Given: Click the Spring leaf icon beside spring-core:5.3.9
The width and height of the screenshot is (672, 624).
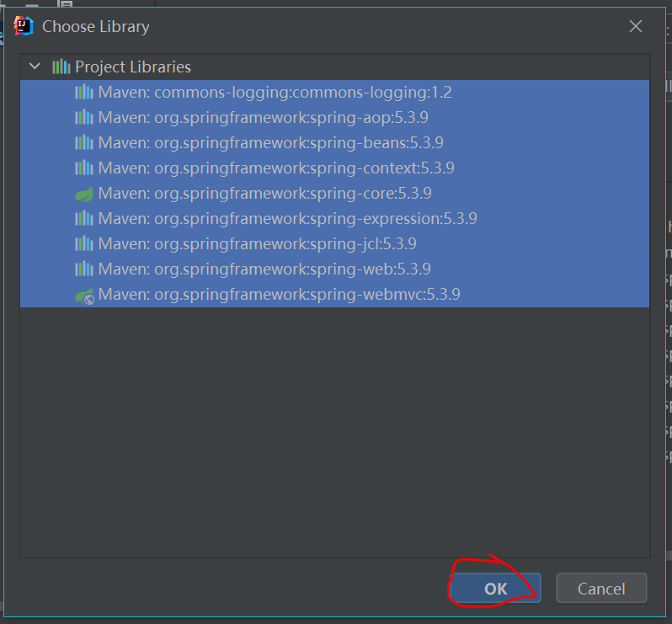Looking at the screenshot, I should point(84,195).
